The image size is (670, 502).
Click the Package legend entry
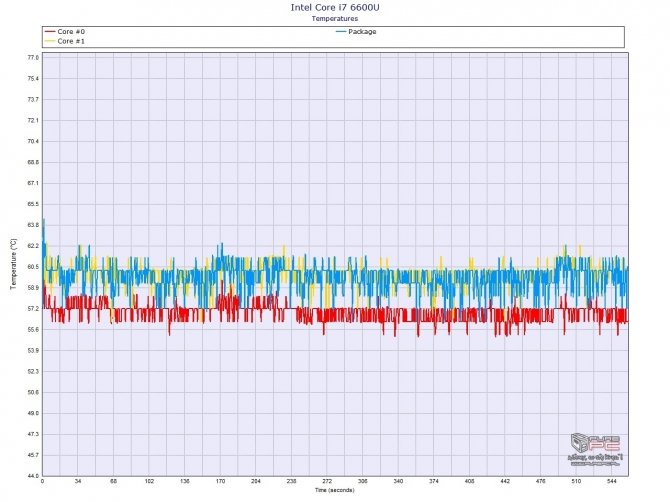click(356, 32)
